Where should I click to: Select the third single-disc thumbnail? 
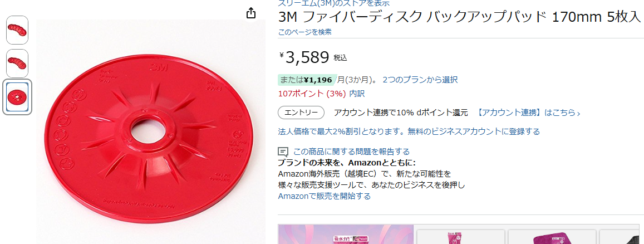17,97
